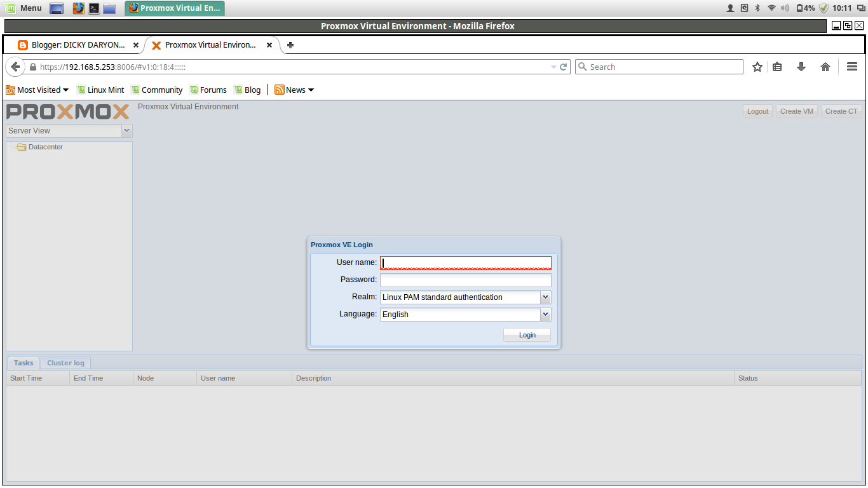Click the volume icon in the tray
This screenshot has height=488, width=868.
(x=783, y=8)
